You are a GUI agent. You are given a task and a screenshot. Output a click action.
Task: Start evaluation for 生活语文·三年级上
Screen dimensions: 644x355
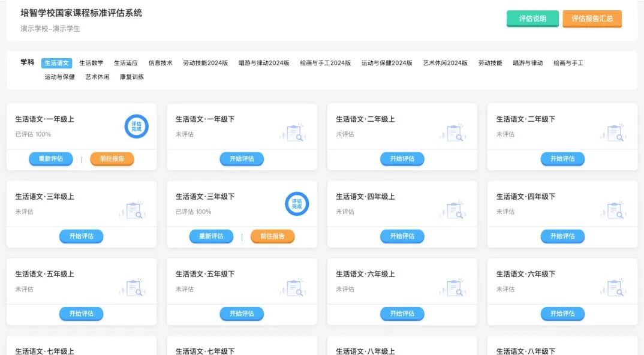coord(82,236)
